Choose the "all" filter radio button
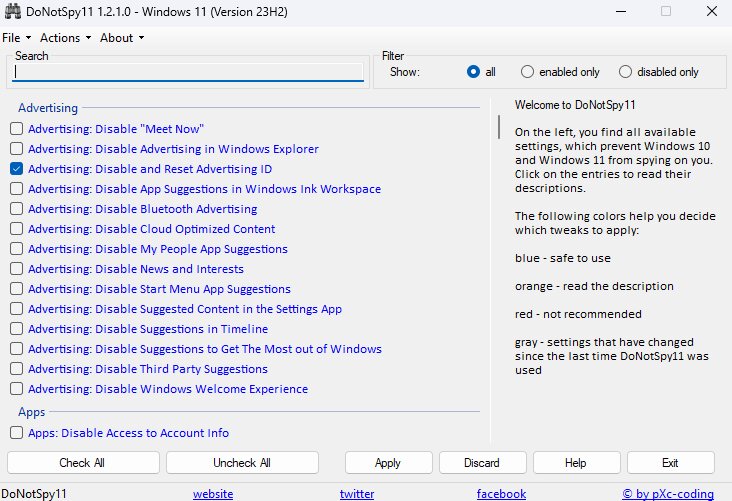732x501 pixels. click(474, 72)
